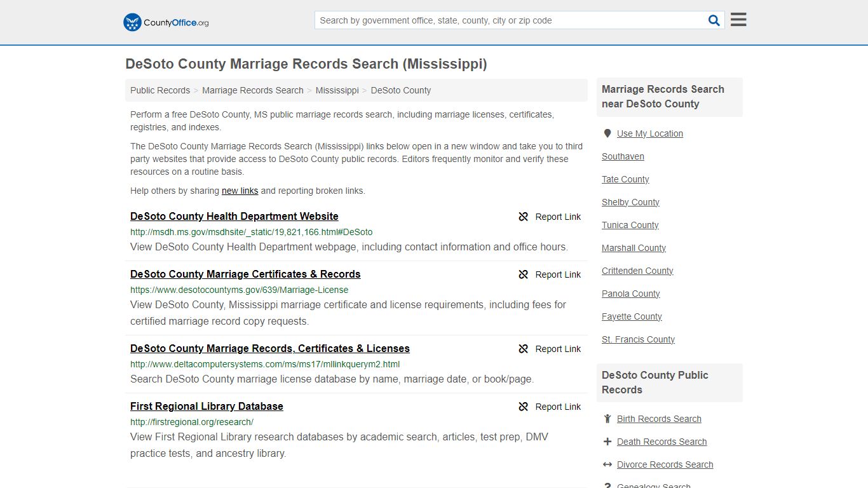This screenshot has width=868, height=488.
Task: Click the Divorce Records arrows icon
Action: pyautogui.click(x=607, y=464)
